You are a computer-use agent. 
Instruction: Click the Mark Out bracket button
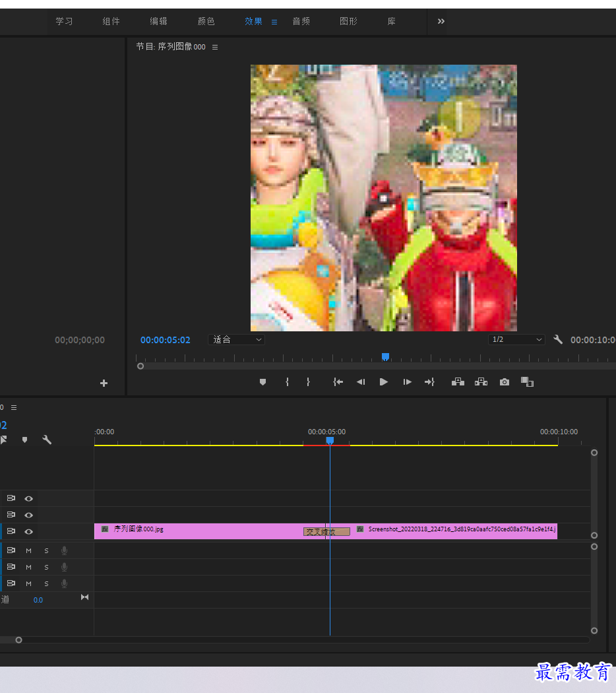coord(308,382)
